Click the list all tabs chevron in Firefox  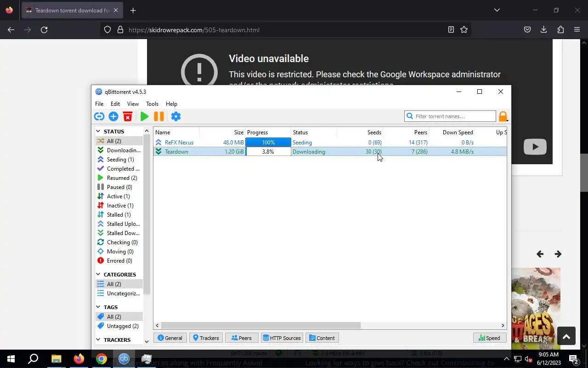tap(497, 10)
